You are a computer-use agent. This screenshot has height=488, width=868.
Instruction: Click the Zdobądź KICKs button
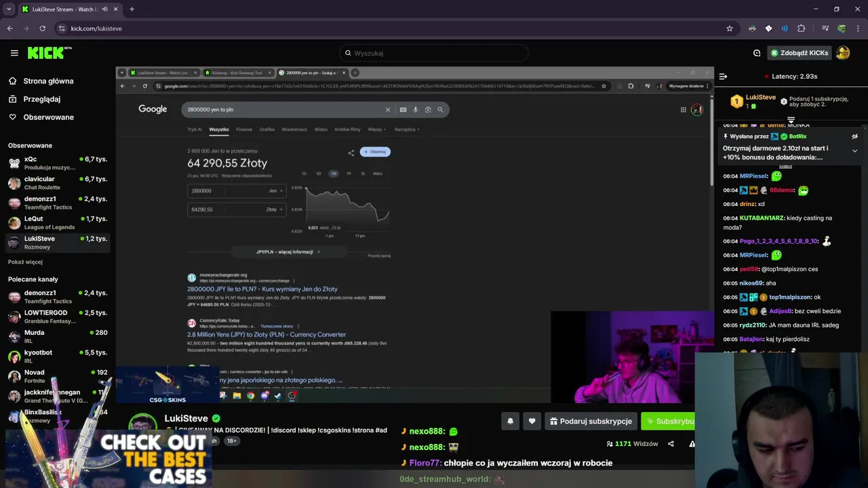click(798, 53)
